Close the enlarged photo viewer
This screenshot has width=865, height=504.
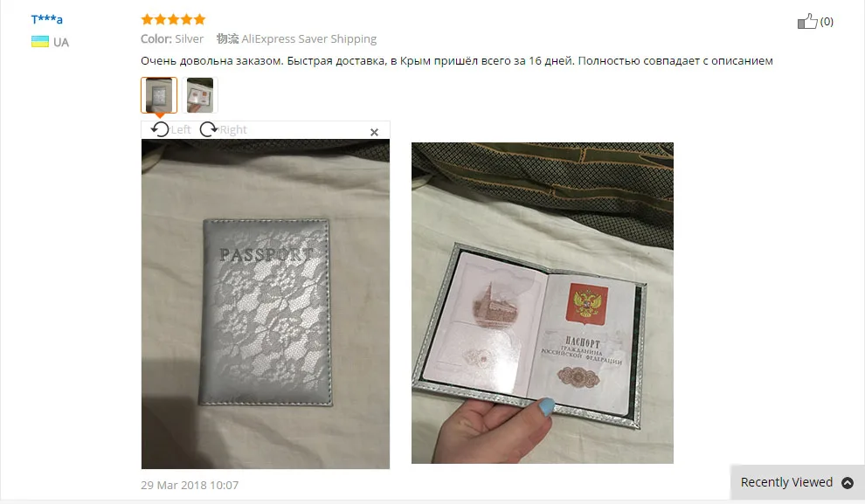tap(374, 133)
